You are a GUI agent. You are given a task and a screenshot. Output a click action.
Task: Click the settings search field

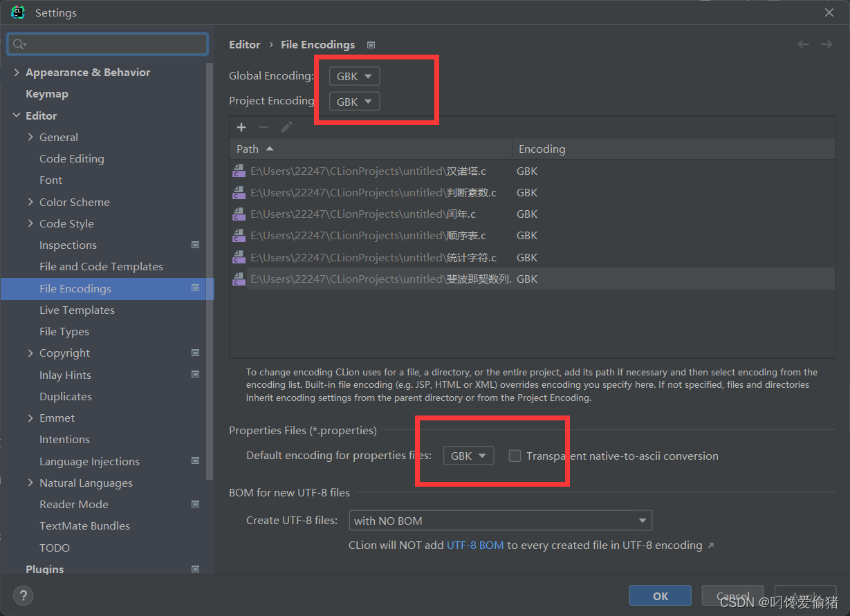pos(107,44)
